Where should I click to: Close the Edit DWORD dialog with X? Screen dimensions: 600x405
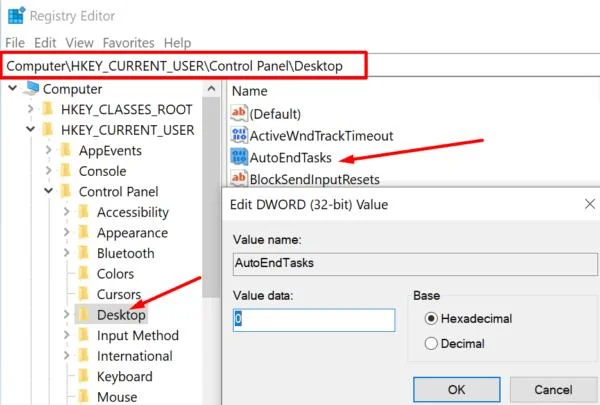coord(590,204)
